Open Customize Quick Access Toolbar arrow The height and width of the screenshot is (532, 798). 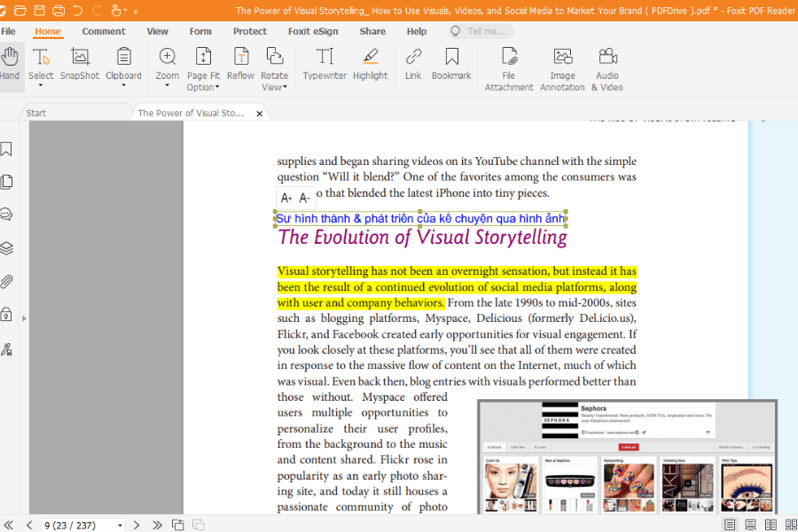[x=136, y=11]
